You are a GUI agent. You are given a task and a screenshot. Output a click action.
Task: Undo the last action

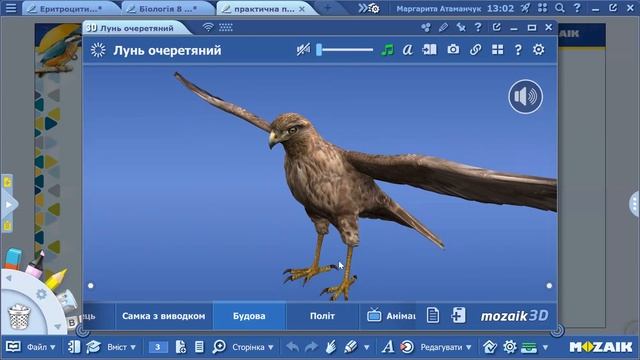[x=292, y=347]
